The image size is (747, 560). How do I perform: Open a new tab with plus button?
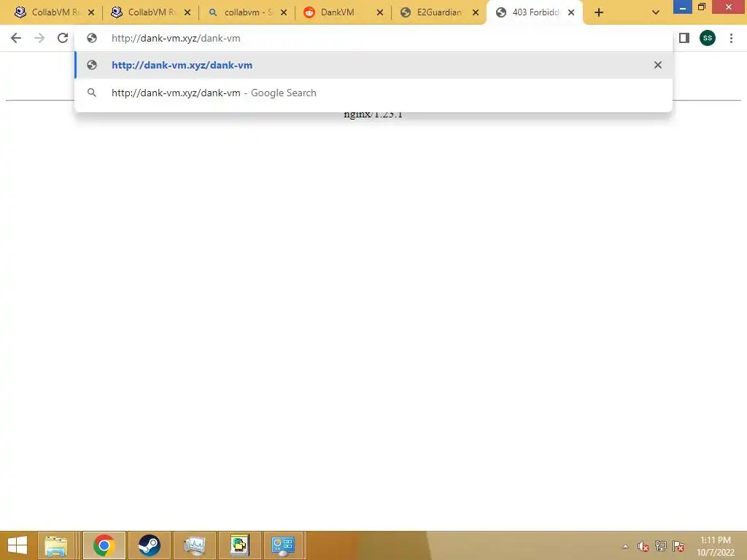point(599,13)
